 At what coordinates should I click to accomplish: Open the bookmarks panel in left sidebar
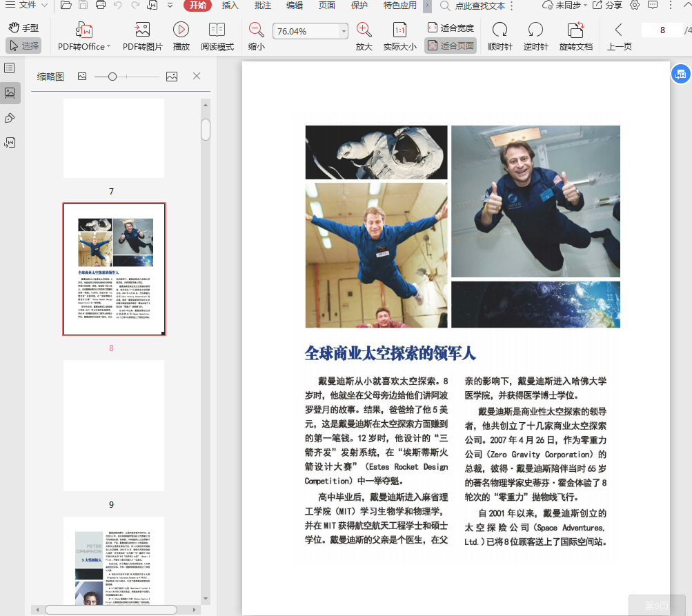click(10, 68)
